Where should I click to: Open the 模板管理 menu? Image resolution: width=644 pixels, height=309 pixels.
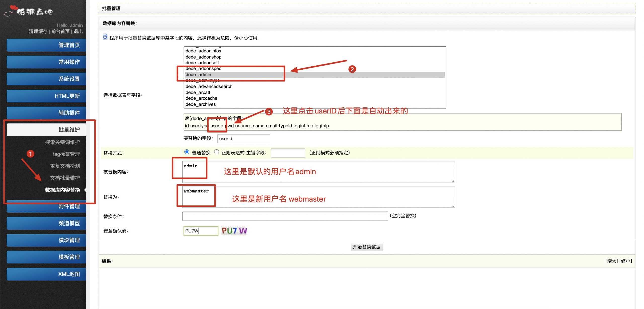(x=46, y=257)
